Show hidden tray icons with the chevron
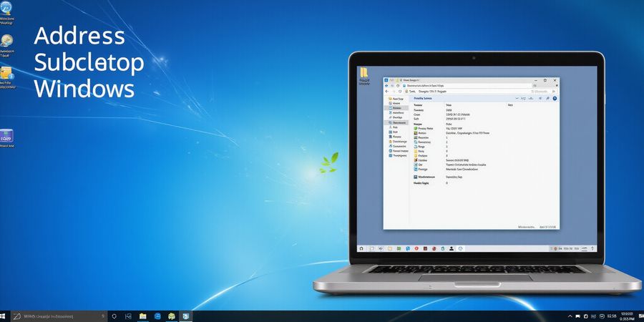Viewport: 644px width, 322px height. (570, 316)
